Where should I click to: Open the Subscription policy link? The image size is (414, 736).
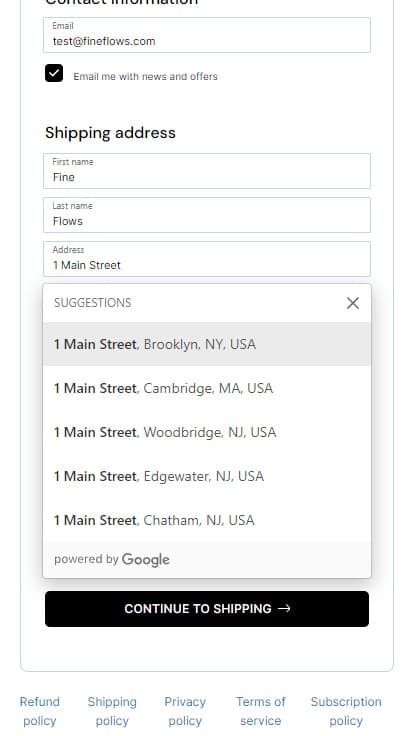(346, 711)
